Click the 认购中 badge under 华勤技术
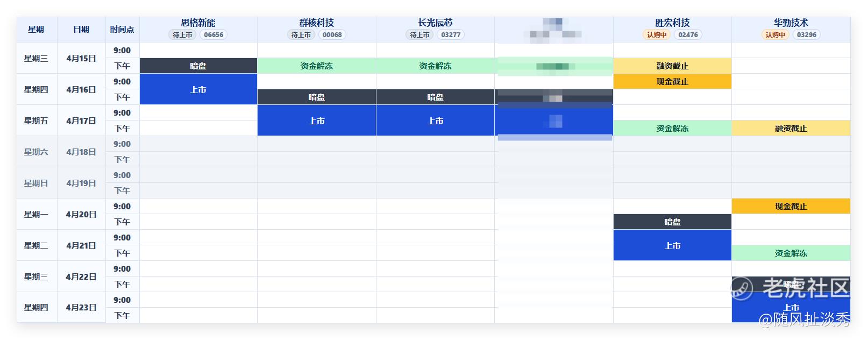Screen dimensions: 868x340 pyautogui.click(x=775, y=35)
